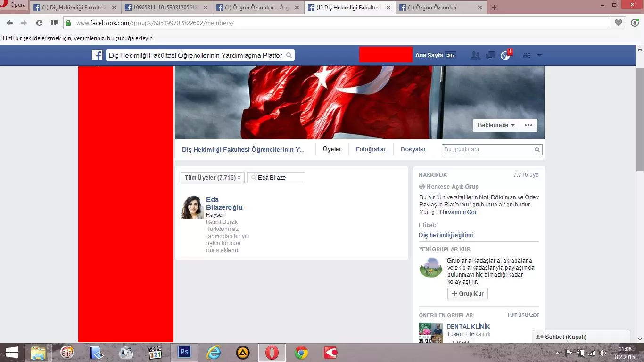This screenshot has width=644, height=362.
Task: Click the Opera Speed Dial grid icon
Action: [x=55, y=23]
